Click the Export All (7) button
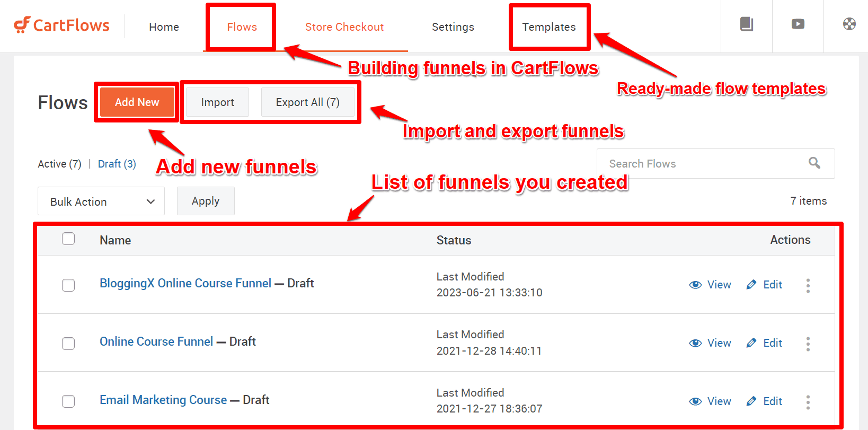The image size is (868, 430). tap(307, 102)
